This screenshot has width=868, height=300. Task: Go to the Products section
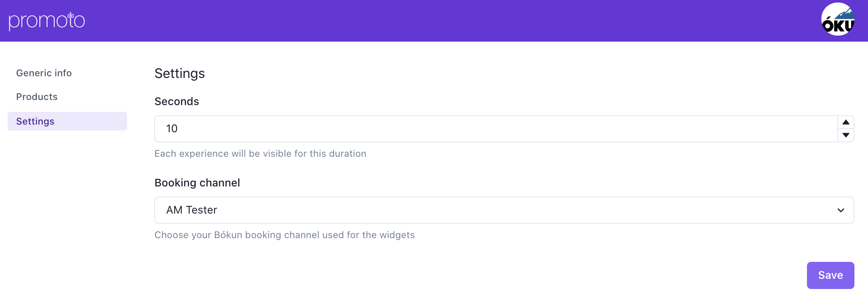(37, 97)
